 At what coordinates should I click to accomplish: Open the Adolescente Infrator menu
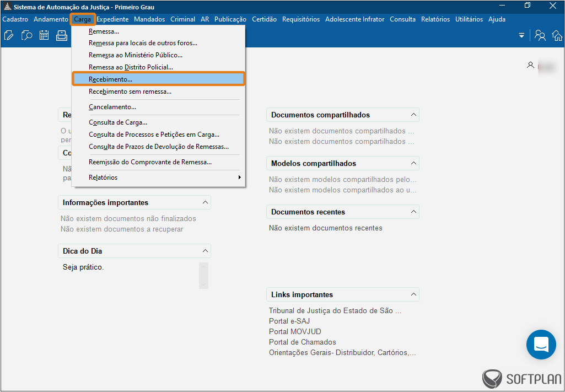click(x=354, y=19)
